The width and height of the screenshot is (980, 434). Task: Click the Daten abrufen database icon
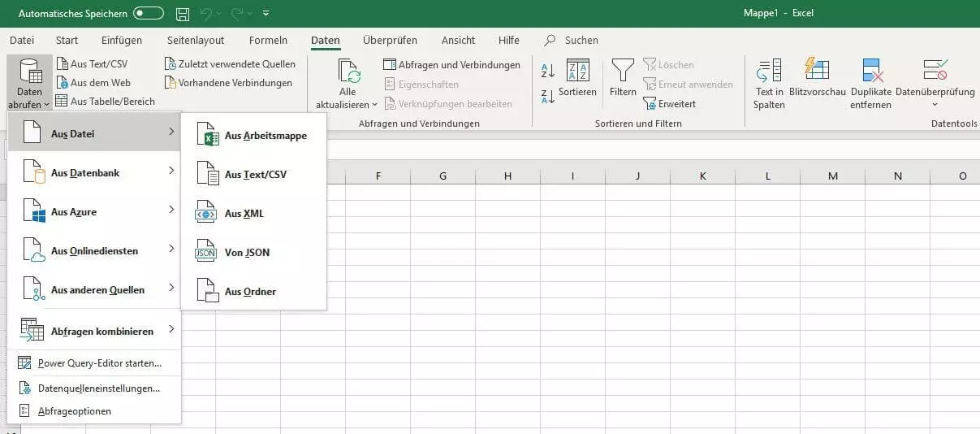tap(31, 72)
